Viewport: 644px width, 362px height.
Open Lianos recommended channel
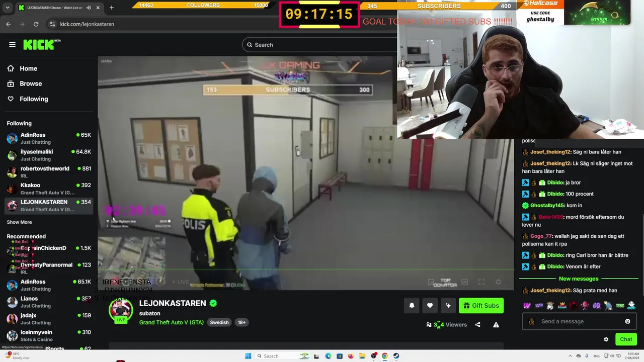point(49,302)
